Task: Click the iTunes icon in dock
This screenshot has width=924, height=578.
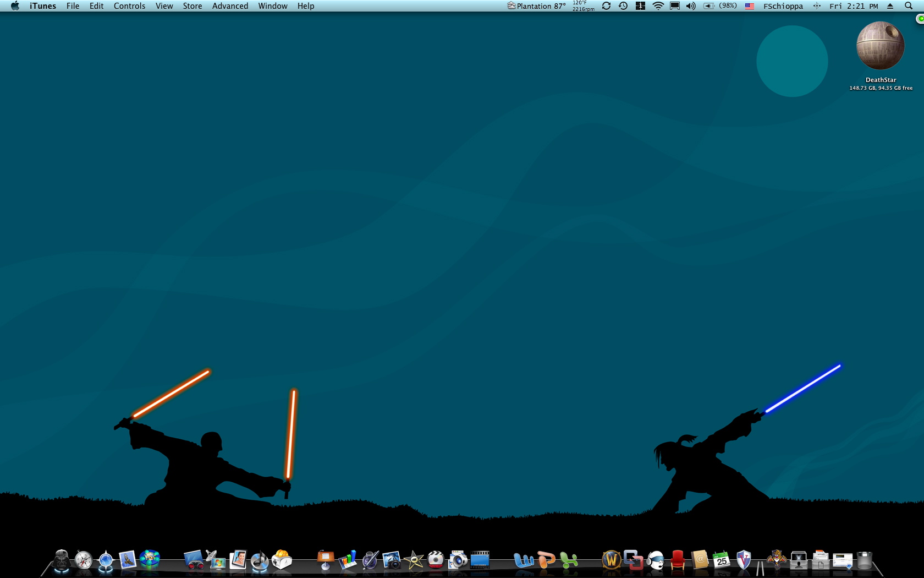Action: pyautogui.click(x=260, y=561)
